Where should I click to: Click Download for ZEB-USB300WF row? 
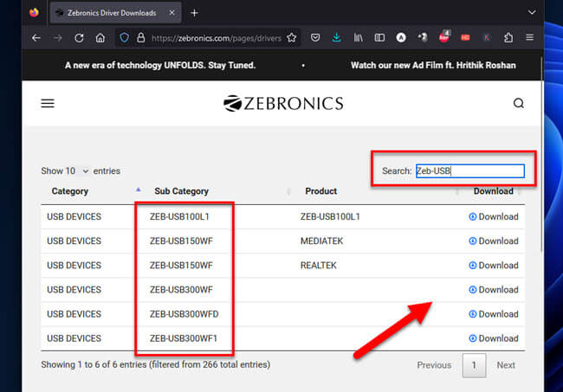tap(494, 290)
